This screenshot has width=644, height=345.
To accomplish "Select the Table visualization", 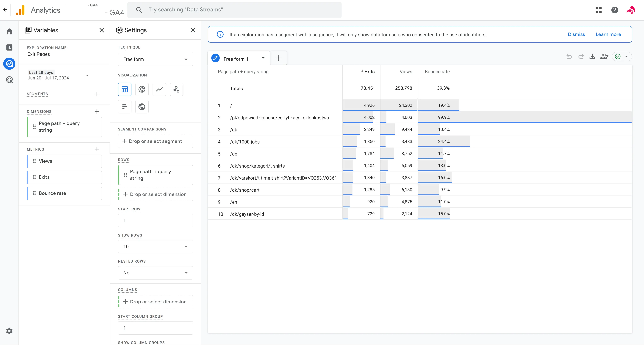I will click(x=125, y=89).
